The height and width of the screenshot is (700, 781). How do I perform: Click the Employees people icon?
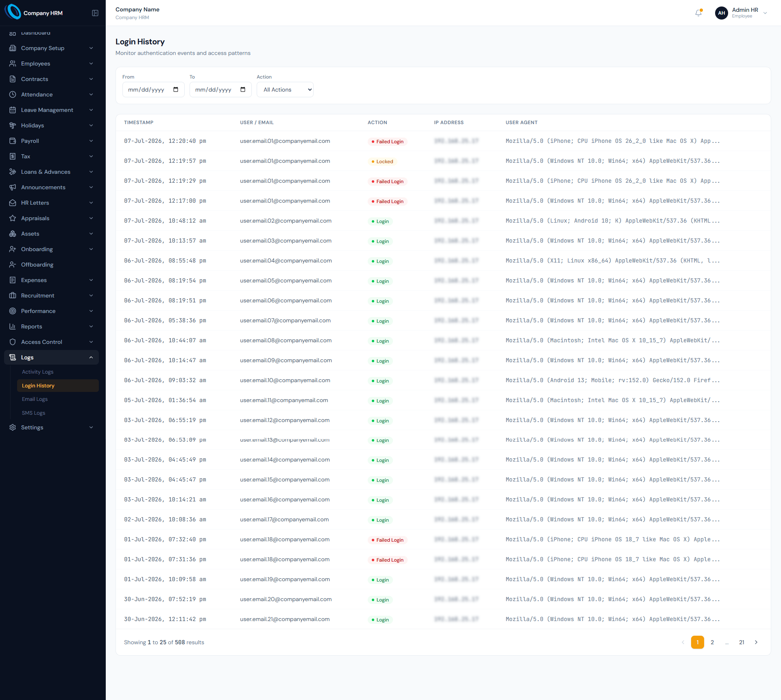tap(13, 63)
